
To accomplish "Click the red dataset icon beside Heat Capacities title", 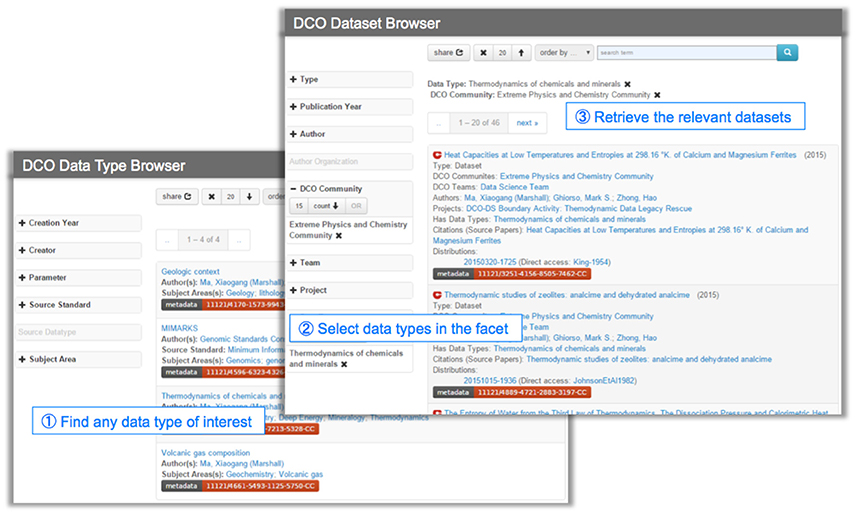I will point(437,155).
